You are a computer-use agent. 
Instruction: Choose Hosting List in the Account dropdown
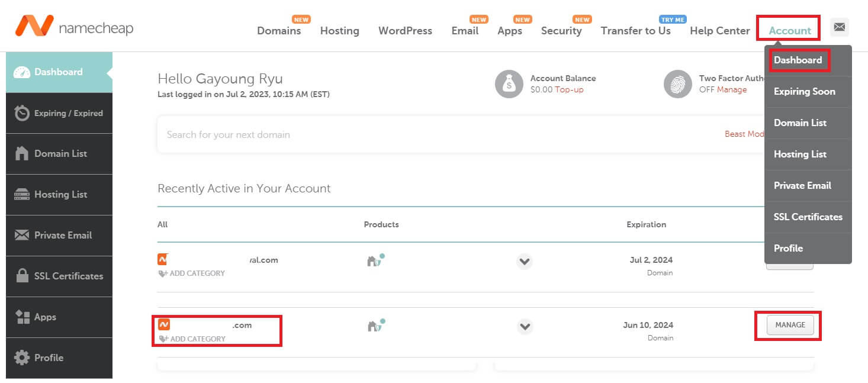[808, 155]
